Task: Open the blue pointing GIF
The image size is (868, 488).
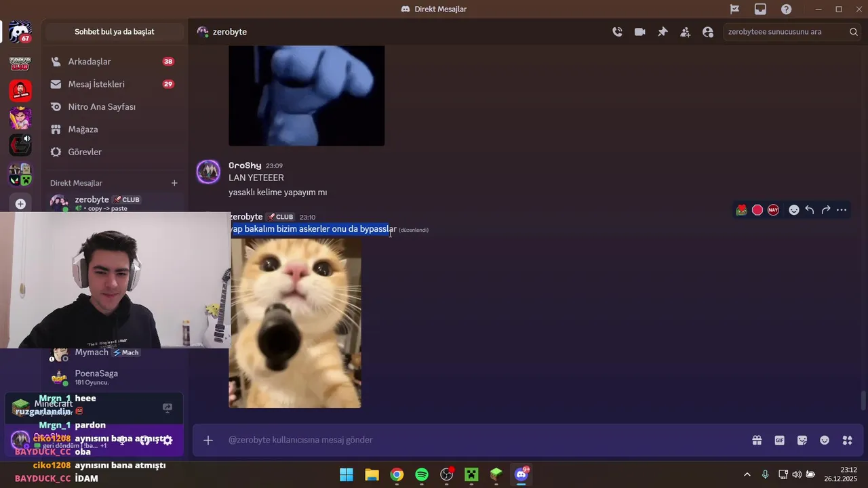Action: tap(307, 96)
